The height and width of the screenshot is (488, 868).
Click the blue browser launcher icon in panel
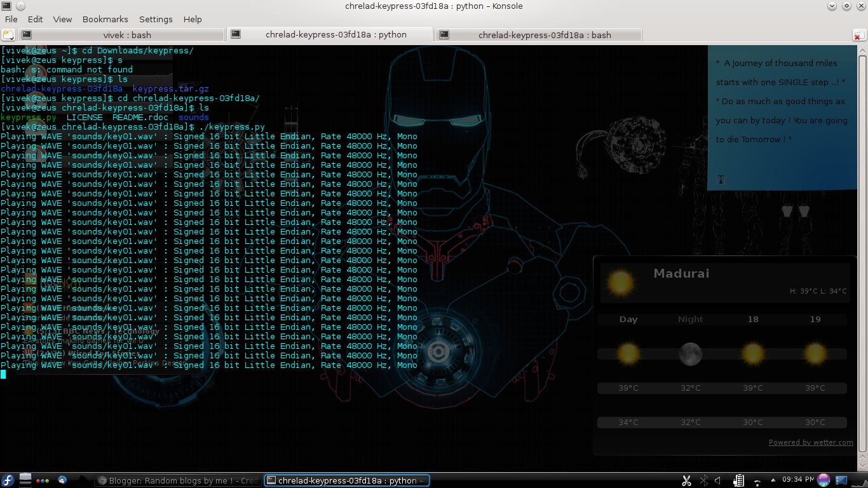[62, 480]
